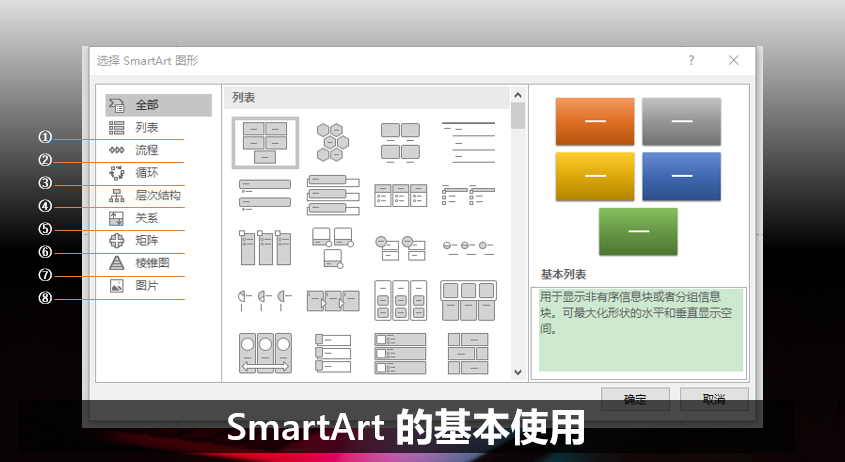Click the 确定 button
The width and height of the screenshot is (845, 462).
[x=635, y=399]
